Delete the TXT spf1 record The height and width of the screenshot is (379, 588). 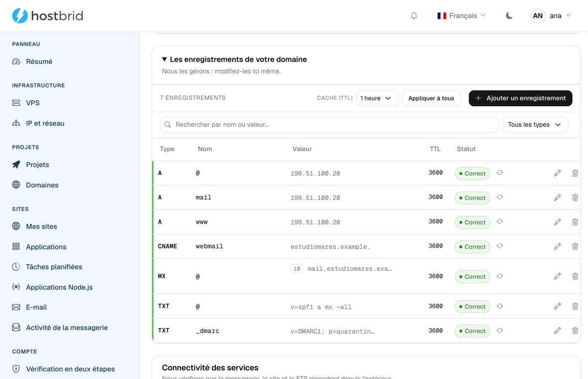click(x=575, y=306)
